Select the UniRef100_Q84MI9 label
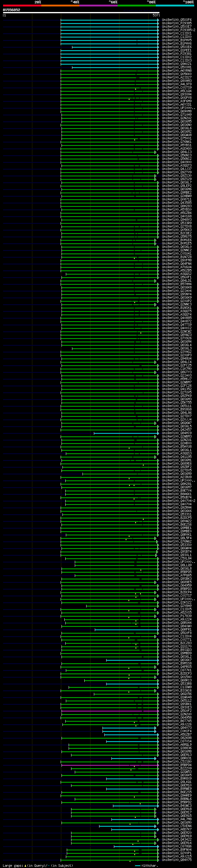This screenshot has height=868, width=197. [x=177, y=433]
